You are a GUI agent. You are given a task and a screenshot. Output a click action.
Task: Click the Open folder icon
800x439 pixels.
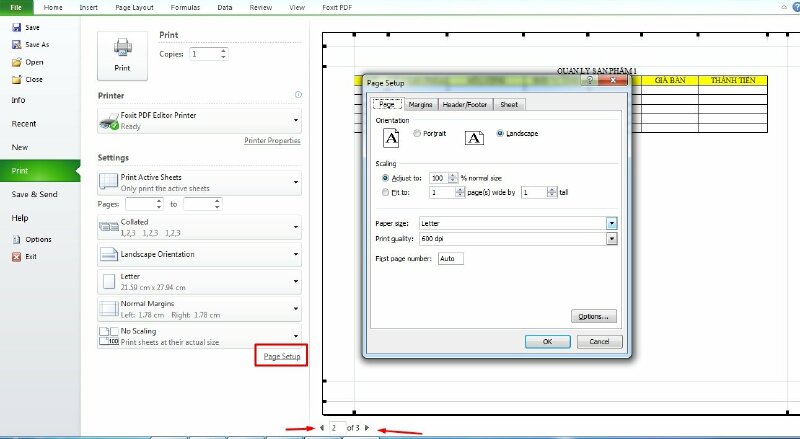16,62
